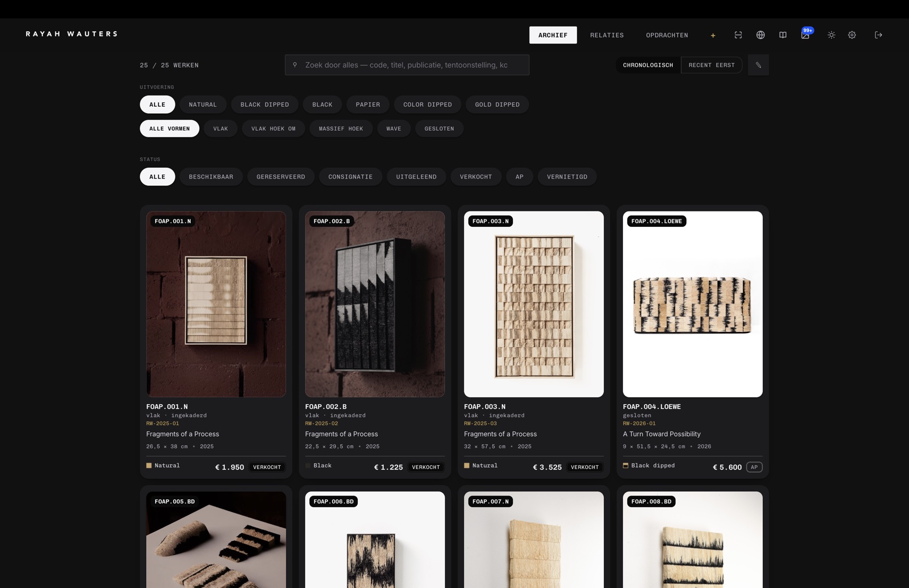Click the Black dipped swatch on FOAP.004.LOEWE
Viewport: 909px width, 588px height.
[626, 465]
